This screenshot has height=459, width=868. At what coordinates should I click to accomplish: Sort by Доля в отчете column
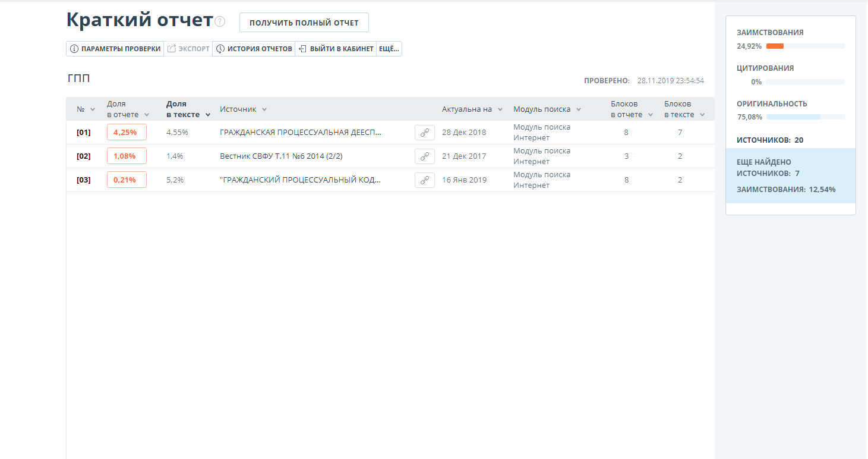tap(147, 115)
